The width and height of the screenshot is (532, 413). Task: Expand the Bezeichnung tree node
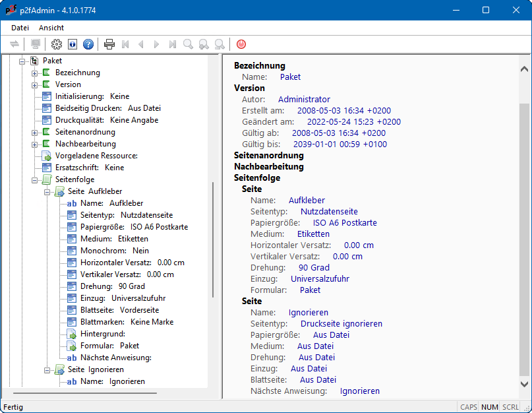35,73
